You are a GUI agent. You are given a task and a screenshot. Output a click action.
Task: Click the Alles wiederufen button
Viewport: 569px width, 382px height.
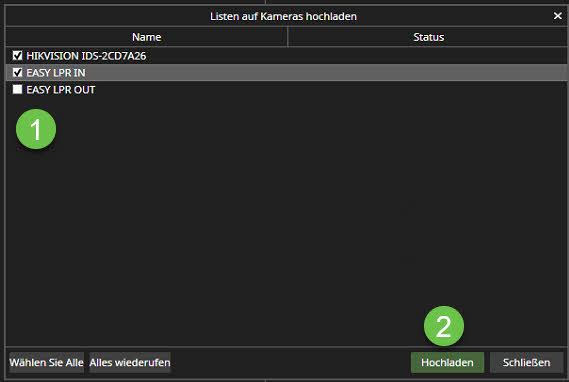click(130, 362)
